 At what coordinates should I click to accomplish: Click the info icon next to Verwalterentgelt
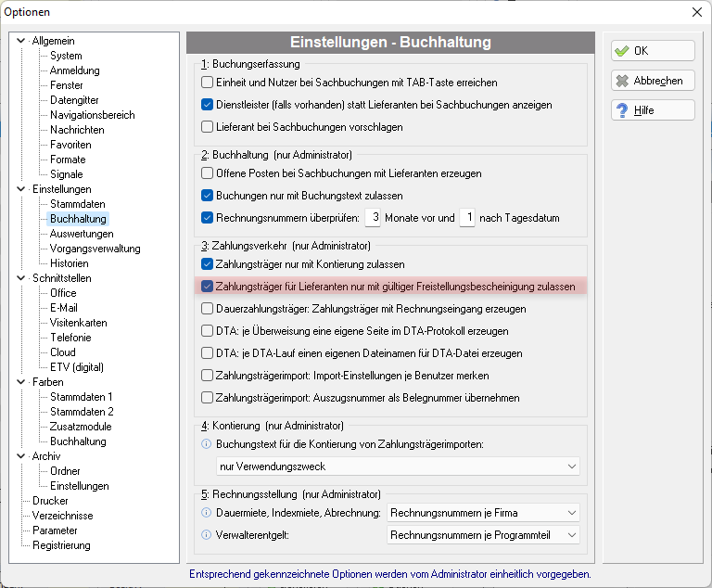pyautogui.click(x=206, y=535)
